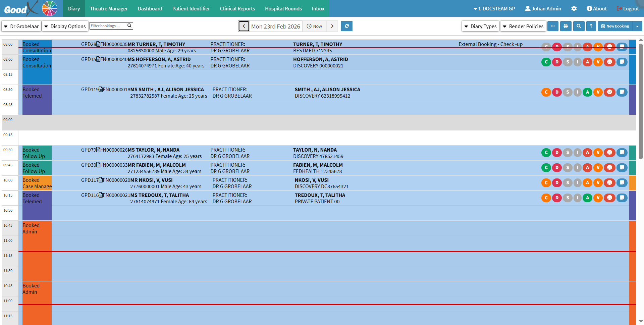Expand the Dr Grobelaar dropdown
The image size is (644, 325).
(21, 26)
